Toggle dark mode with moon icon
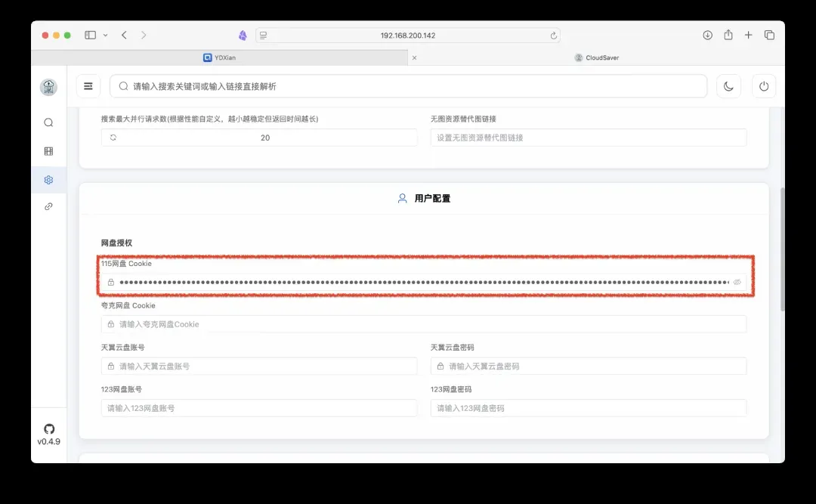This screenshot has width=816, height=504. pos(728,86)
